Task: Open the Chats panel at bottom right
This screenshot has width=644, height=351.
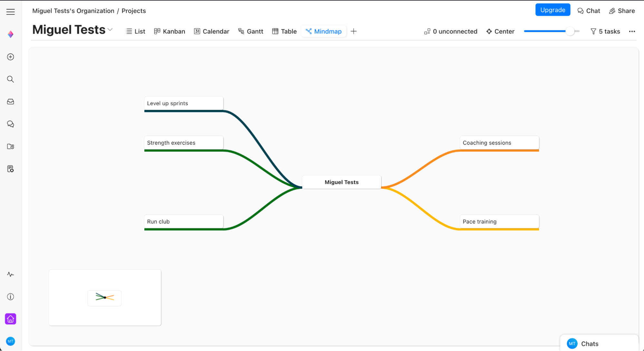Action: (x=599, y=344)
